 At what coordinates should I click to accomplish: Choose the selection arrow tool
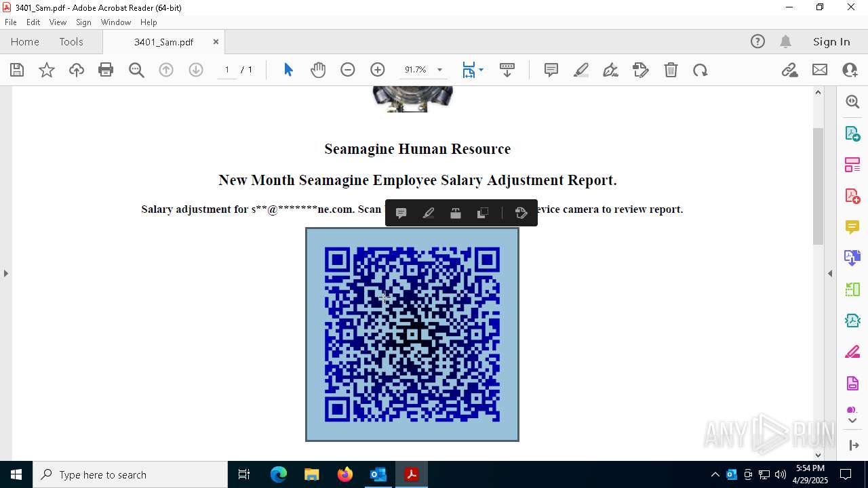point(288,70)
